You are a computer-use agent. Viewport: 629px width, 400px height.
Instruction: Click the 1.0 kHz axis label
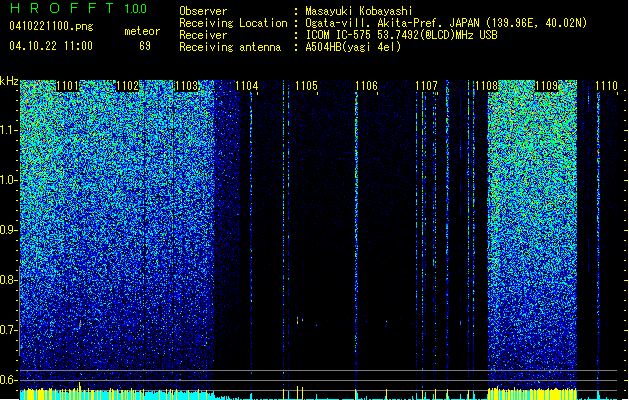[x=9, y=180]
